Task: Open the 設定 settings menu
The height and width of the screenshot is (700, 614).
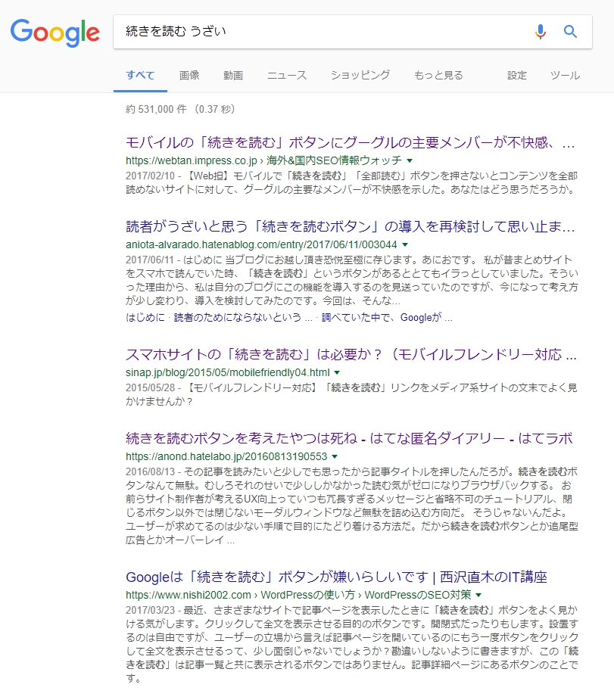Action: coord(516,76)
